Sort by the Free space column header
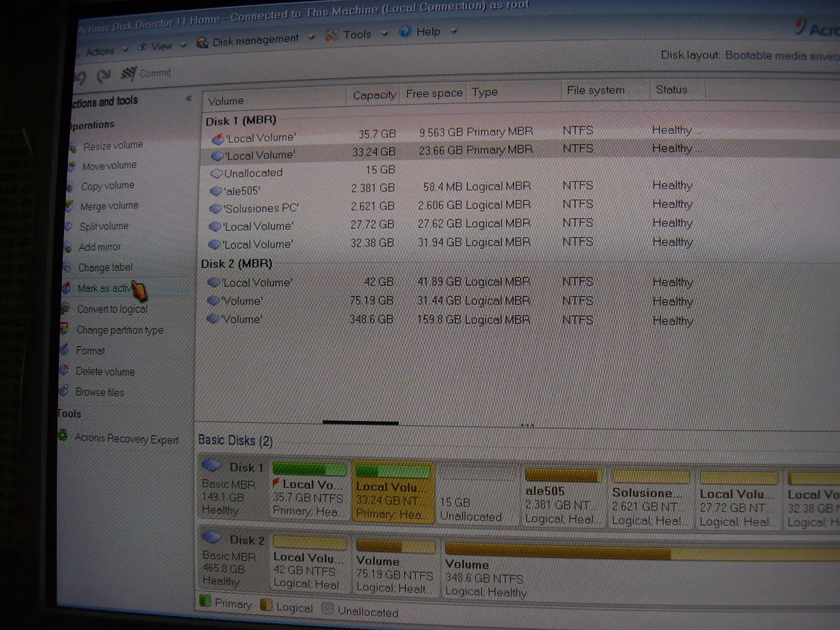 pos(434,93)
